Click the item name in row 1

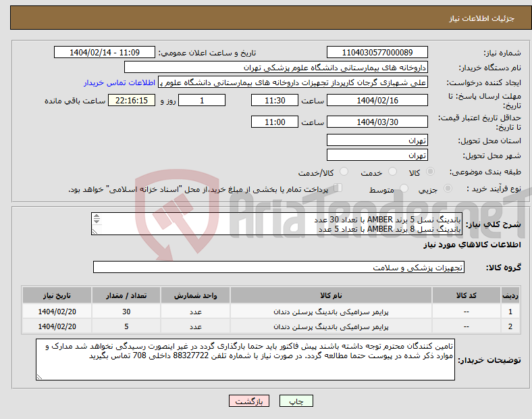coord(331,312)
